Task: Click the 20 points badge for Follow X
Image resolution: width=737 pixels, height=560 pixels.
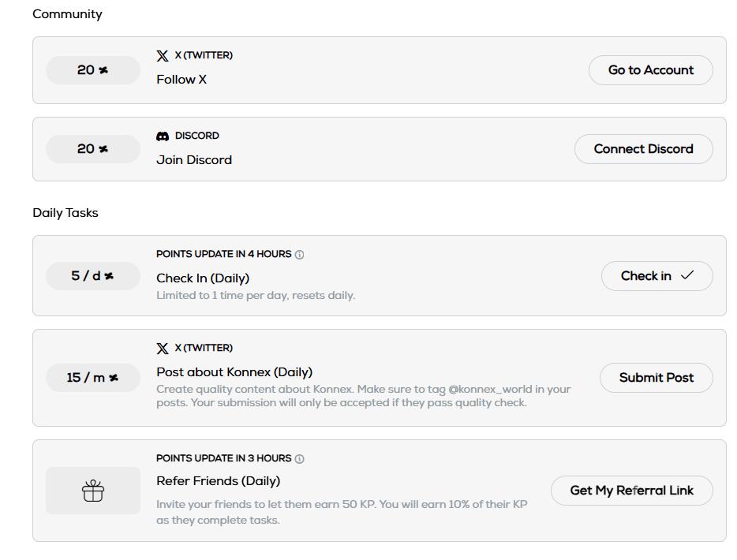Action: tap(93, 70)
